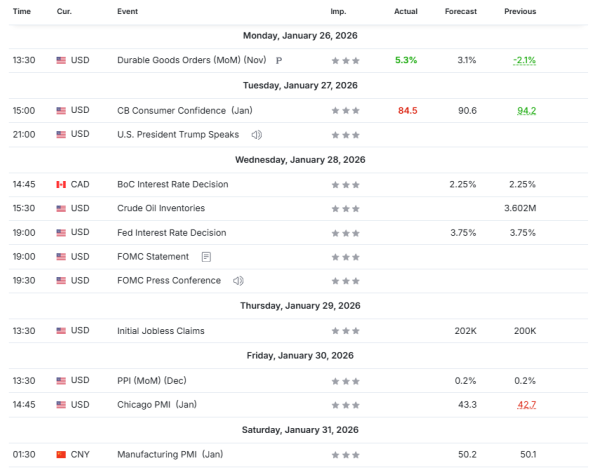Click importance stars in Chicago PMI row
Screen dimensions: 600x475
(345, 404)
